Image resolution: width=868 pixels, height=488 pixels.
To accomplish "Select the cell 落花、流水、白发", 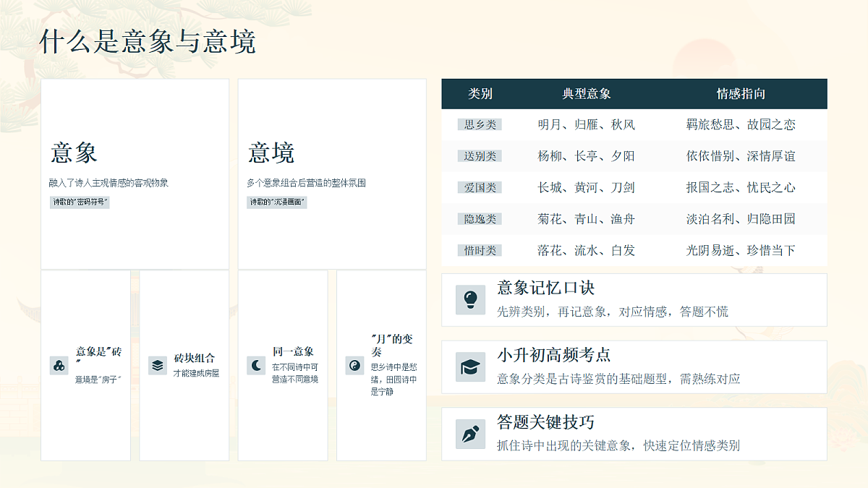I will pyautogui.click(x=587, y=250).
